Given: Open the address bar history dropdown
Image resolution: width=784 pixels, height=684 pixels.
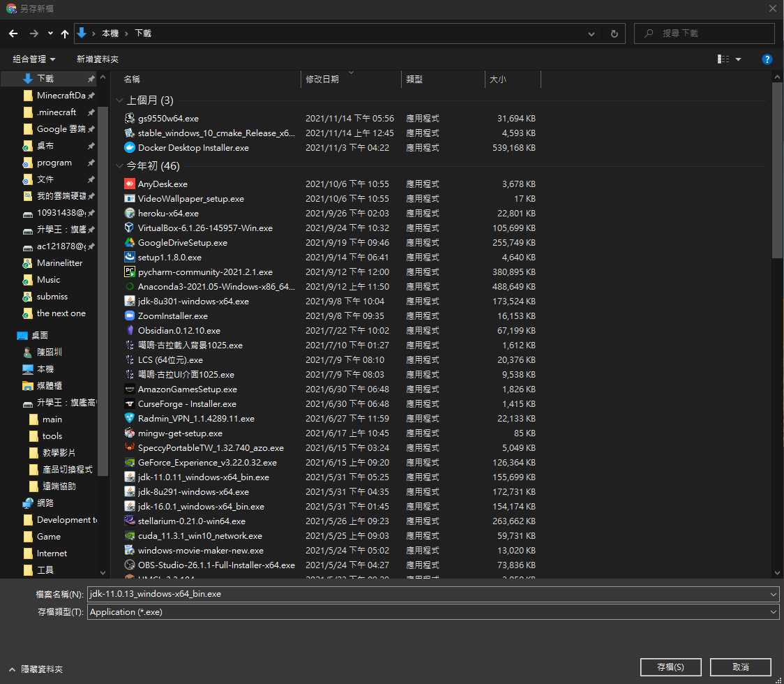Looking at the screenshot, I should (x=591, y=34).
